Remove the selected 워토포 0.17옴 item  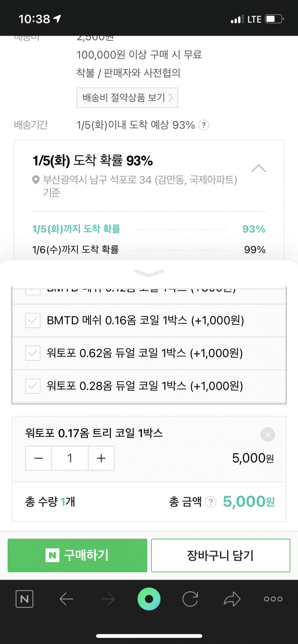(x=268, y=435)
